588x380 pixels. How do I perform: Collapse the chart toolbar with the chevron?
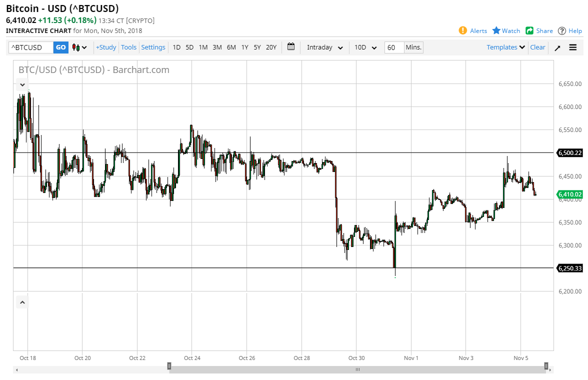coord(22,84)
